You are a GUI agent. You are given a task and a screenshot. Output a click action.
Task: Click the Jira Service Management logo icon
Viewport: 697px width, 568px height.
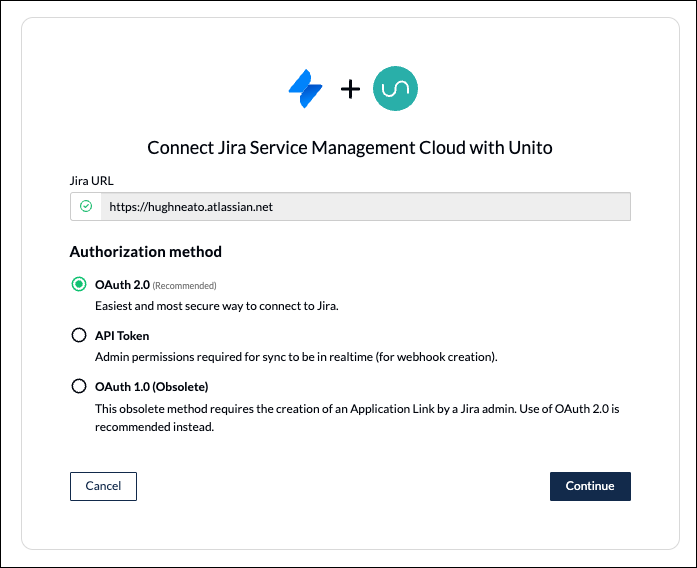(x=305, y=88)
